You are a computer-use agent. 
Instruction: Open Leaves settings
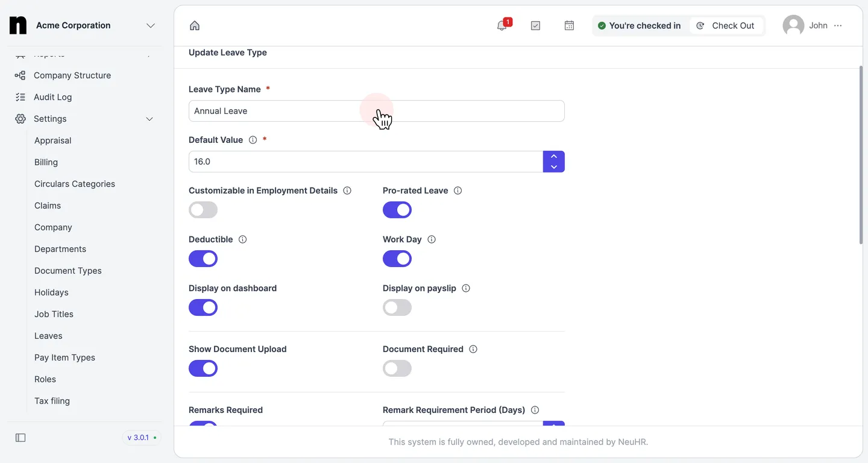[x=48, y=336]
